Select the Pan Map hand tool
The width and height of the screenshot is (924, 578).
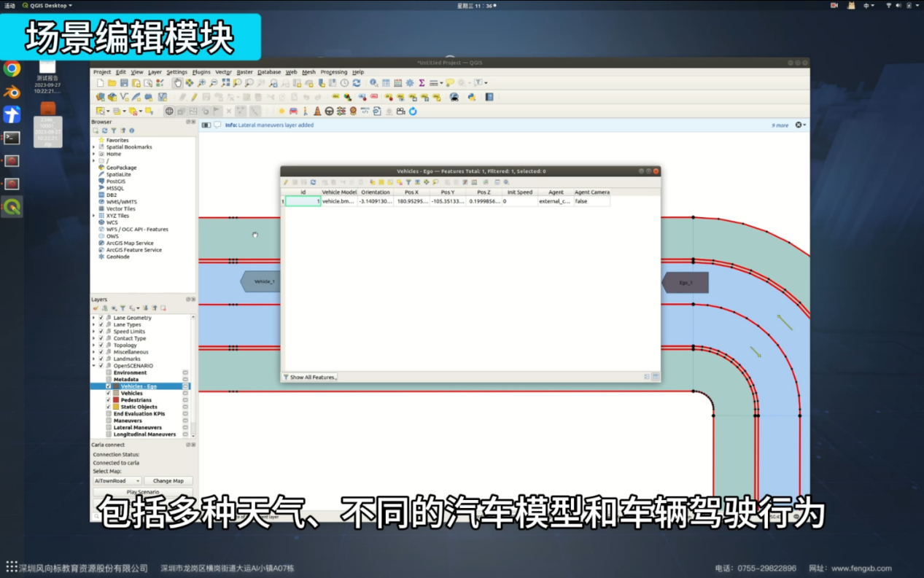tap(177, 83)
